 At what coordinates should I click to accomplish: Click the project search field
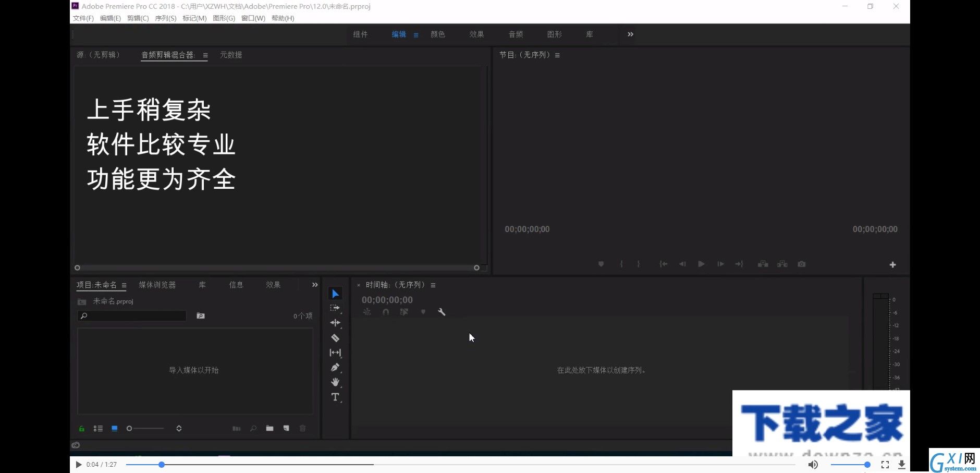pyautogui.click(x=132, y=316)
